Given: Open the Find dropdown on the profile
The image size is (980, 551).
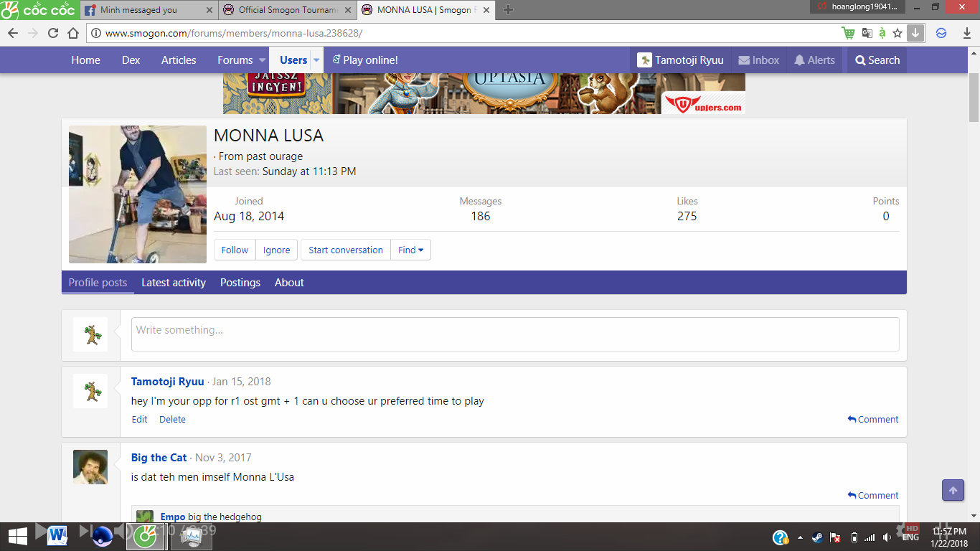Looking at the screenshot, I should coord(410,250).
